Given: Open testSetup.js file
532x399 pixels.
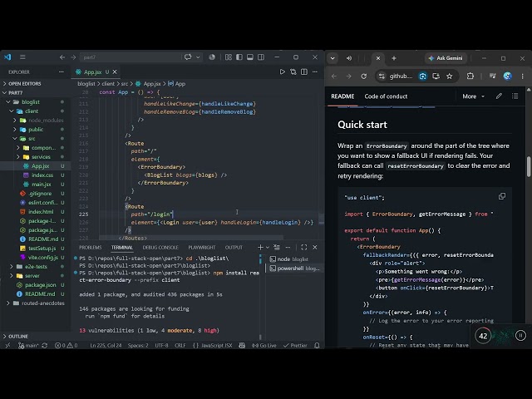Looking at the screenshot, I should (42, 248).
